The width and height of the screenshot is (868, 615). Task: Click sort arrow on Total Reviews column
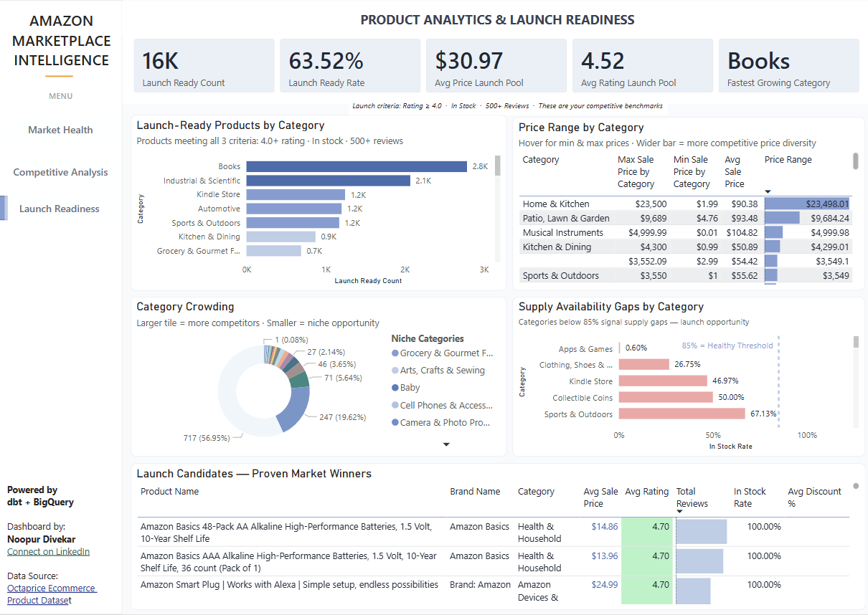tap(680, 512)
